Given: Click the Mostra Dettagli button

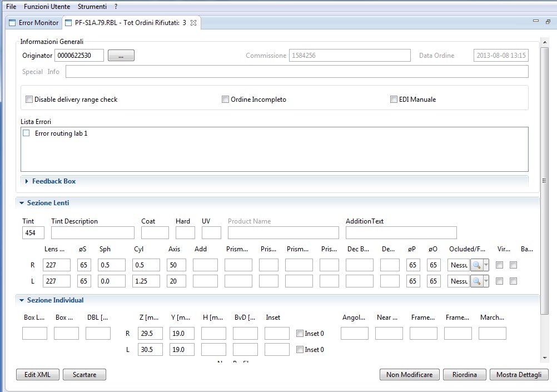Looking at the screenshot, I should pos(519,375).
